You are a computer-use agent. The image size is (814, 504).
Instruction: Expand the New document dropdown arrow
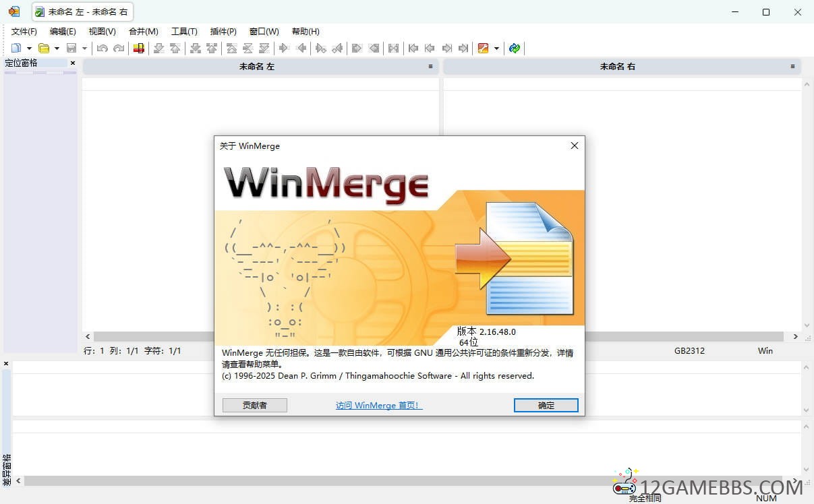[29, 48]
